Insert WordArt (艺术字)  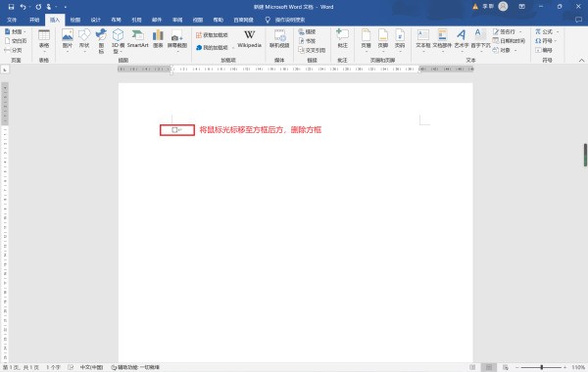462,40
